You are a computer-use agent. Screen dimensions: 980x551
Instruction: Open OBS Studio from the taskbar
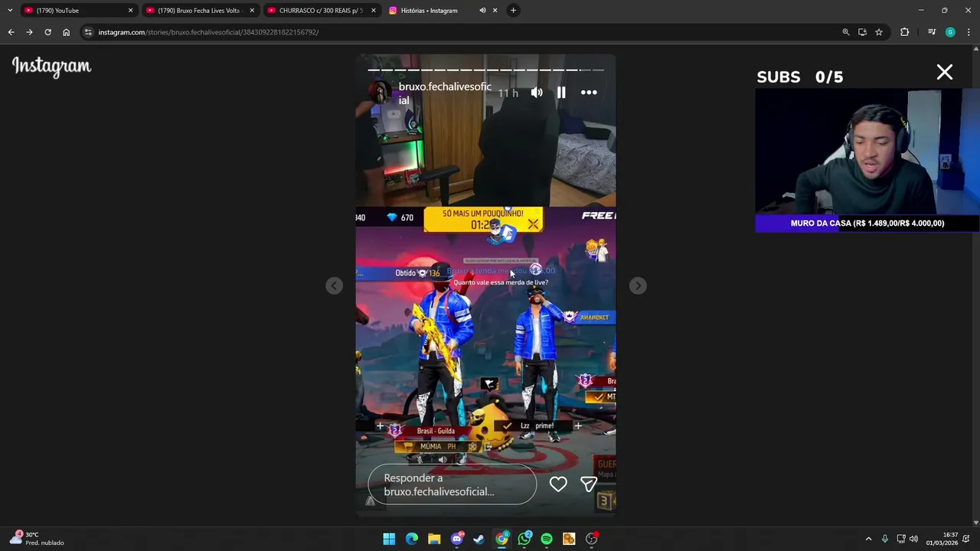[x=592, y=539]
